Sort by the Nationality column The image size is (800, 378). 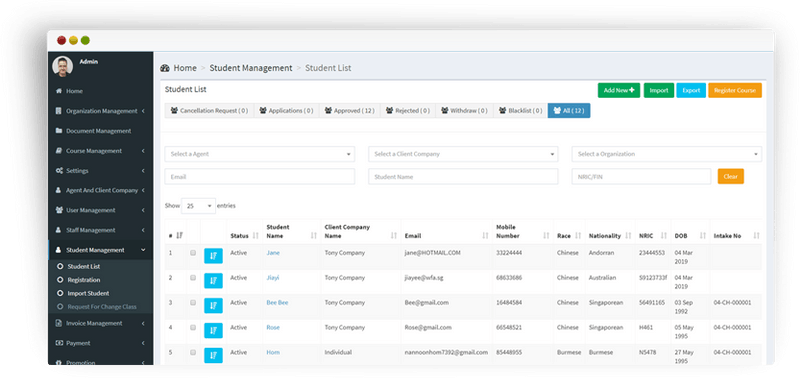click(628, 236)
